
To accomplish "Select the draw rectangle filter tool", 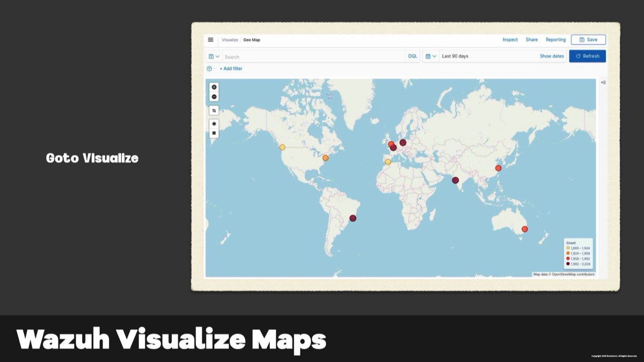I will pyautogui.click(x=214, y=133).
